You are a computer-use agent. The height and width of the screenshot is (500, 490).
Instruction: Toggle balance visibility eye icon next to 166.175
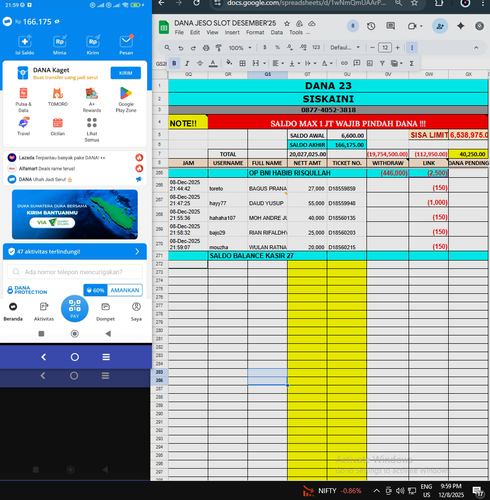(57, 22)
